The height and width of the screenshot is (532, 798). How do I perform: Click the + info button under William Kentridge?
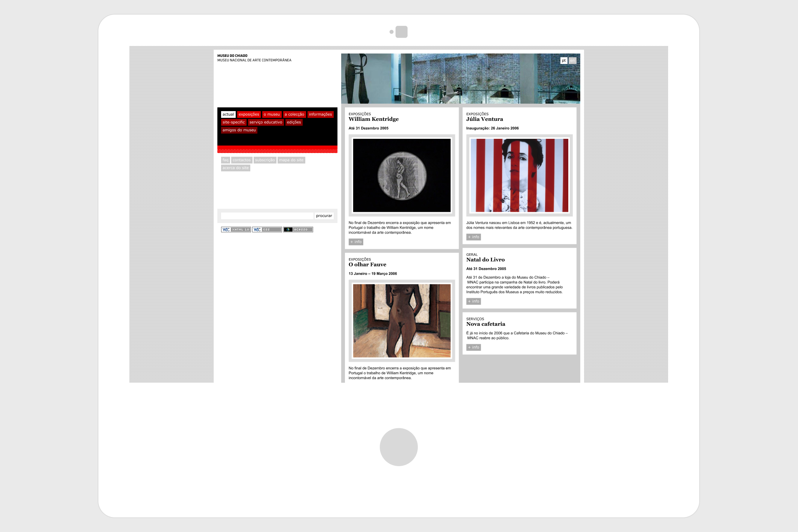coord(355,242)
